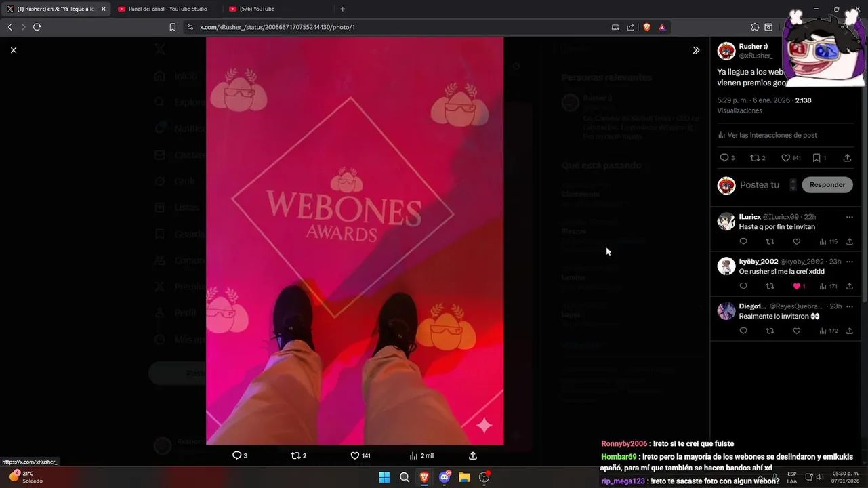
Task: View stats 115 on ILuricx comment
Action: [828, 241]
